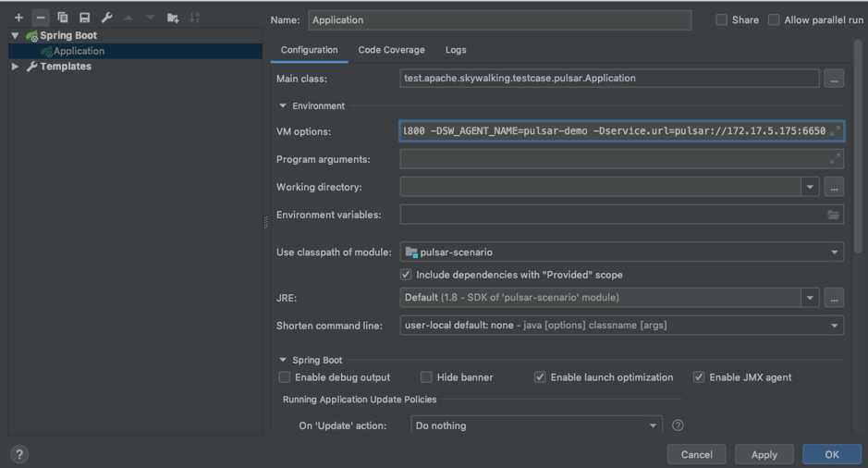Switch to the Code Coverage tab
The width and height of the screenshot is (868, 468).
point(391,50)
